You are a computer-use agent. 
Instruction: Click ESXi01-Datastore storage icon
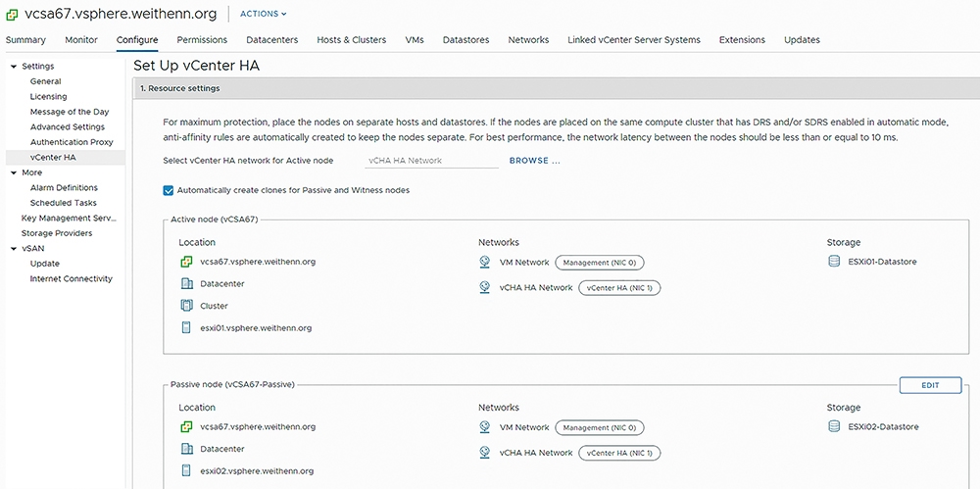click(x=834, y=262)
